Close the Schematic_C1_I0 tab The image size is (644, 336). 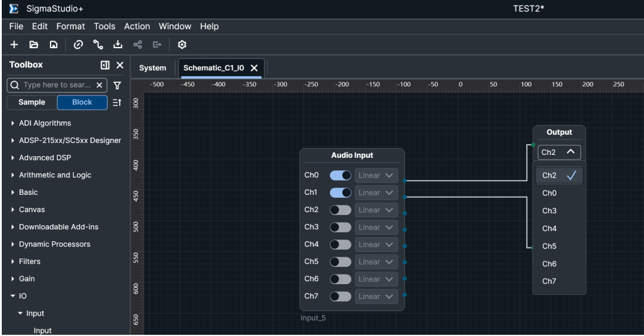(x=254, y=68)
